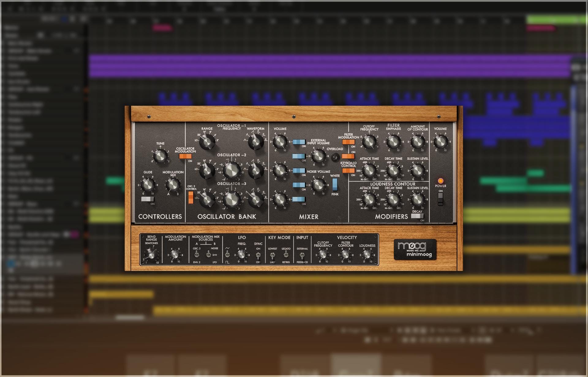The image size is (588, 377).
Task: Click the orange Power indicator lamp
Action: [x=440, y=181]
